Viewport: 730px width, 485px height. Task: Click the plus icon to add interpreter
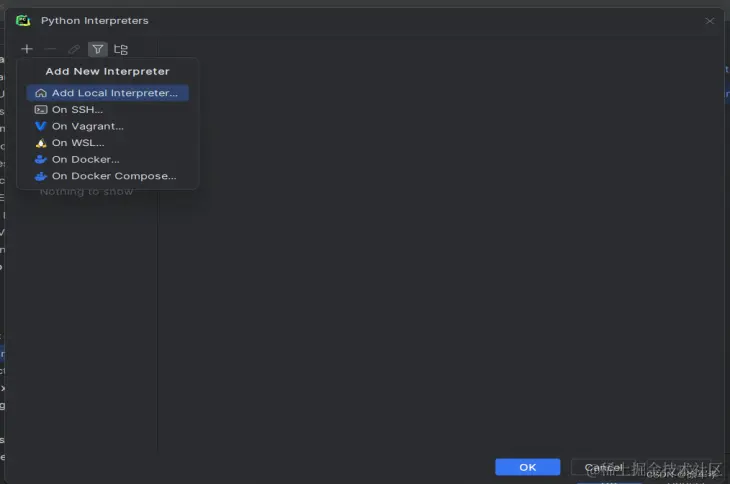coord(27,49)
